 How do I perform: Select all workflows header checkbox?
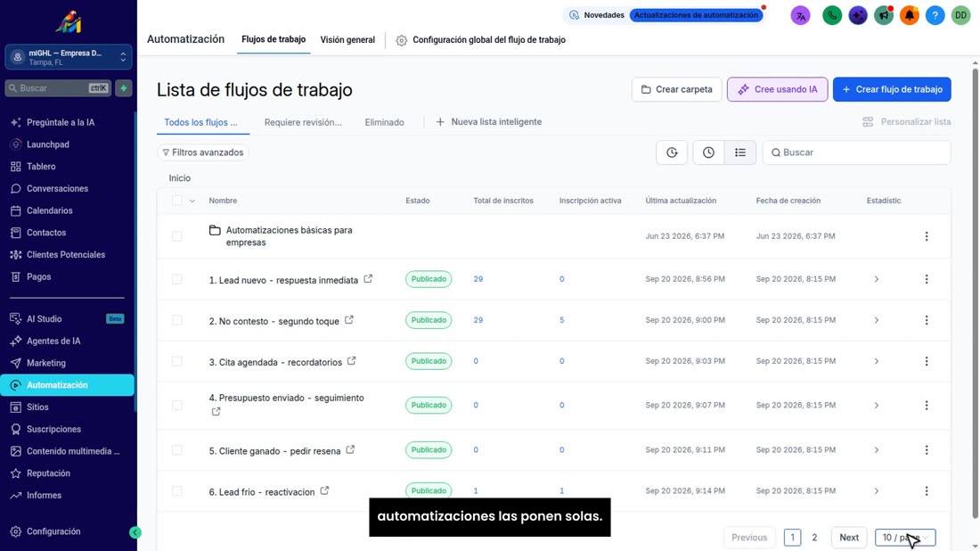pos(177,200)
